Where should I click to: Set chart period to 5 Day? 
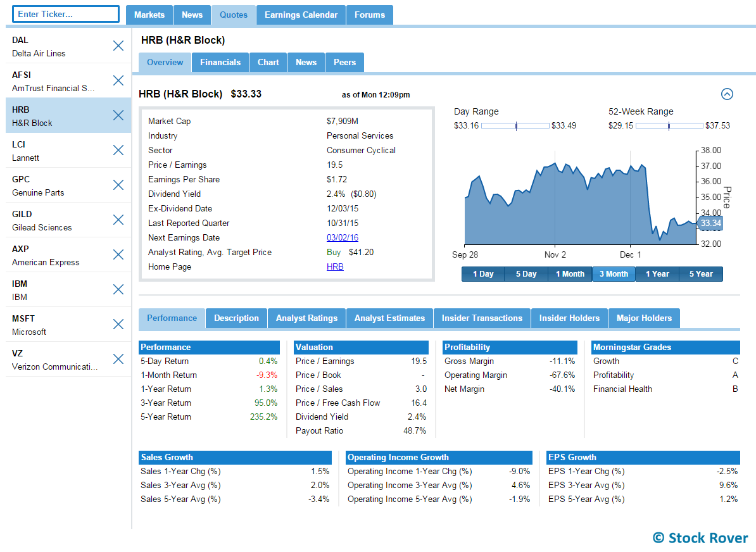click(526, 274)
